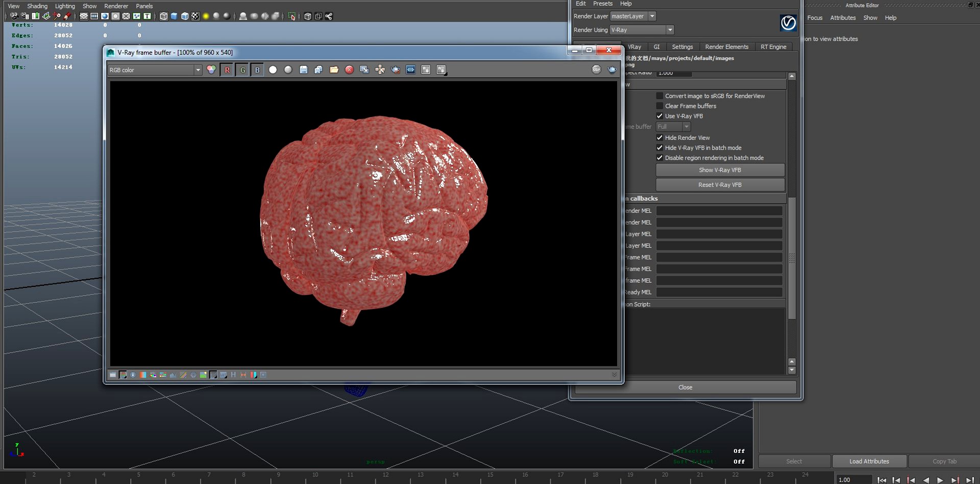The image size is (980, 484).
Task: Enable Clear Frame buffers checkbox
Action: [x=659, y=106]
